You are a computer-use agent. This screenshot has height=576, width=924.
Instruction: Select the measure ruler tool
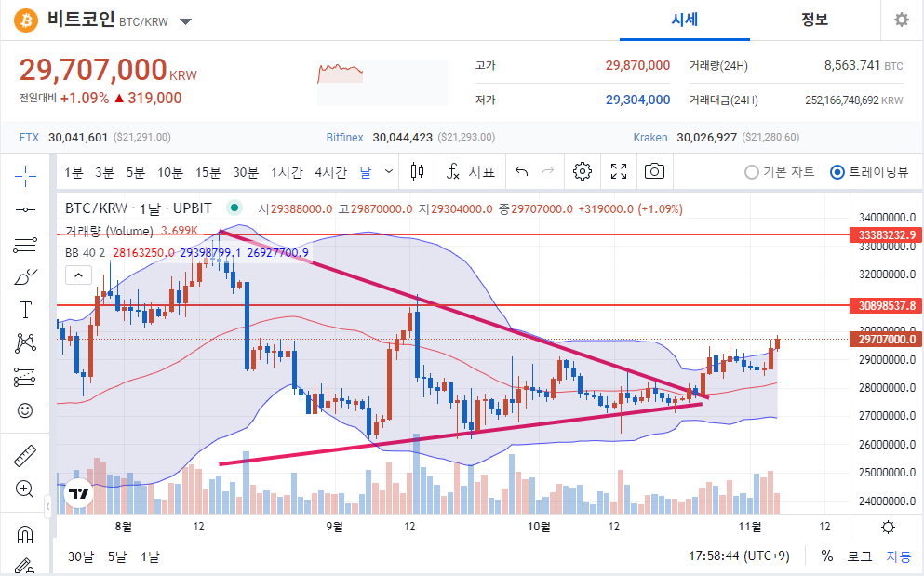25,455
